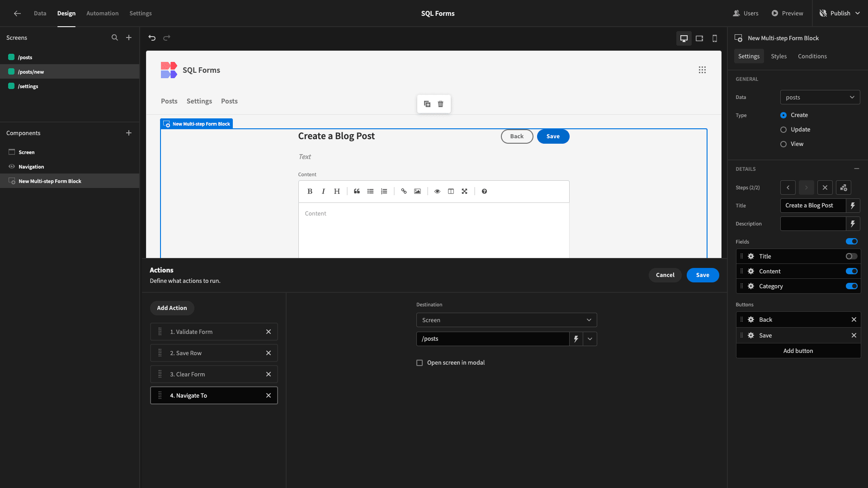Save the Actions drawer
Image resolution: width=868 pixels, height=488 pixels.
[x=703, y=275]
